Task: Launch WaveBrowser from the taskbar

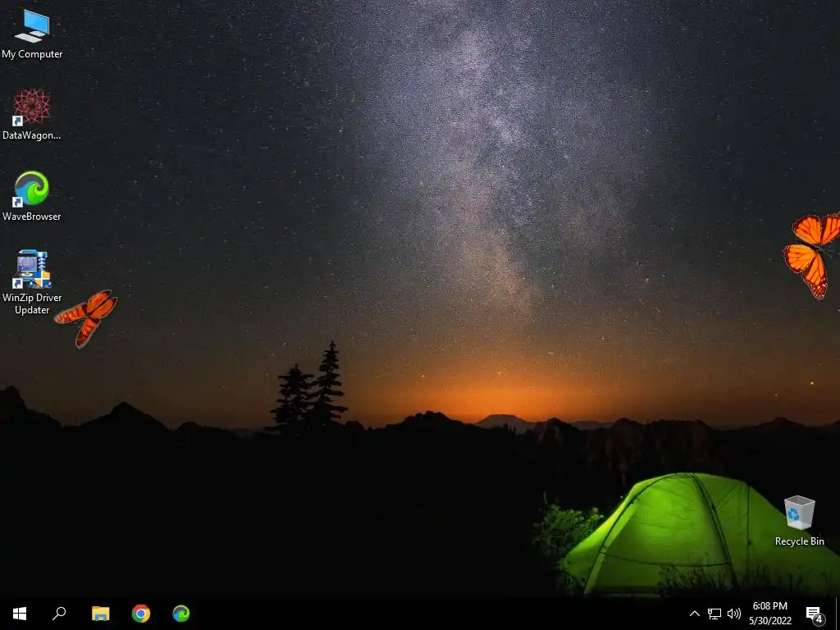Action: [x=181, y=614]
